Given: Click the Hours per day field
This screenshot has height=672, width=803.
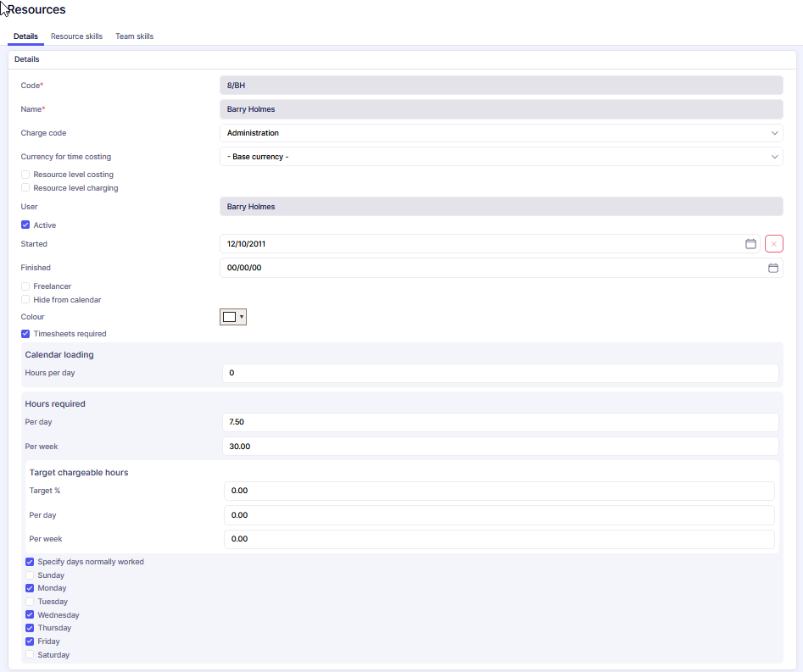Looking at the screenshot, I should tap(500, 374).
